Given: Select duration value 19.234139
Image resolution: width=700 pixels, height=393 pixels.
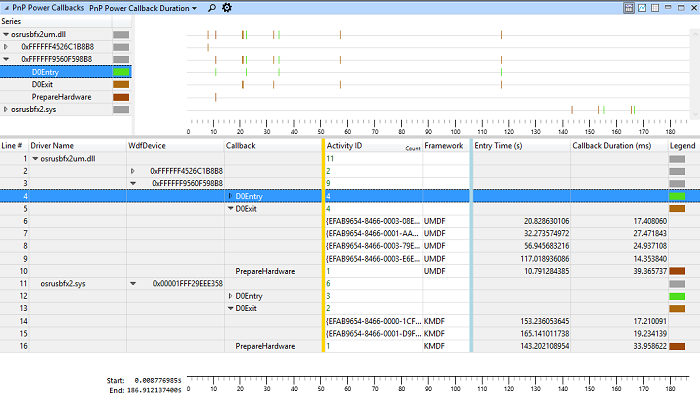Looking at the screenshot, I should click(x=650, y=334).
